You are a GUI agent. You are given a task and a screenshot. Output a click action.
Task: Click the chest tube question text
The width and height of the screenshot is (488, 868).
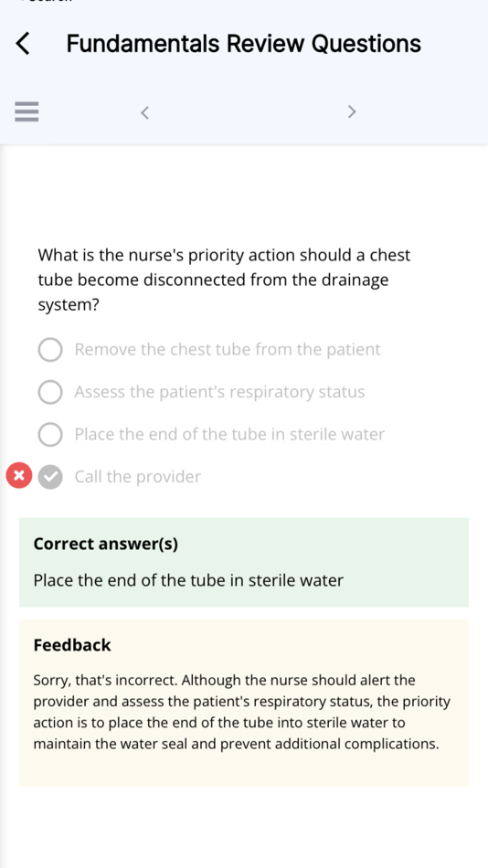tap(224, 280)
